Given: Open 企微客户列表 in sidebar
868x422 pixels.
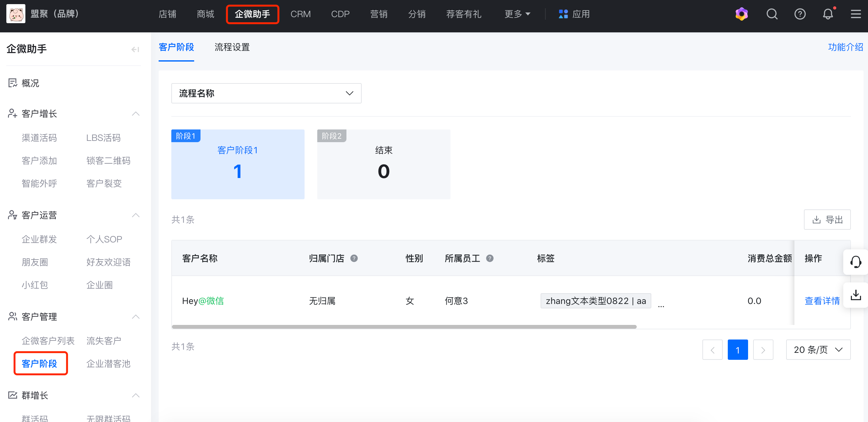Looking at the screenshot, I should [48, 340].
